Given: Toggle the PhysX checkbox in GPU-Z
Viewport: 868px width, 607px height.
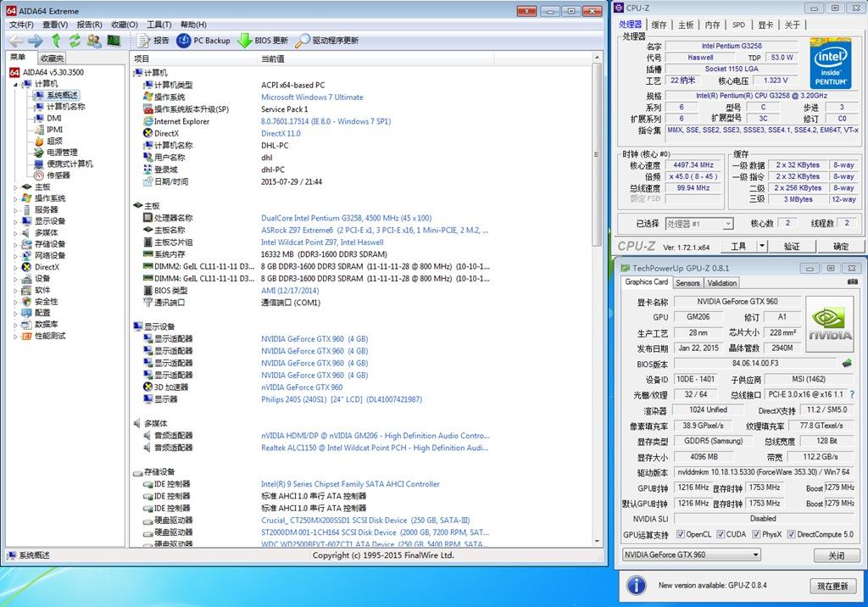Looking at the screenshot, I should [756, 534].
